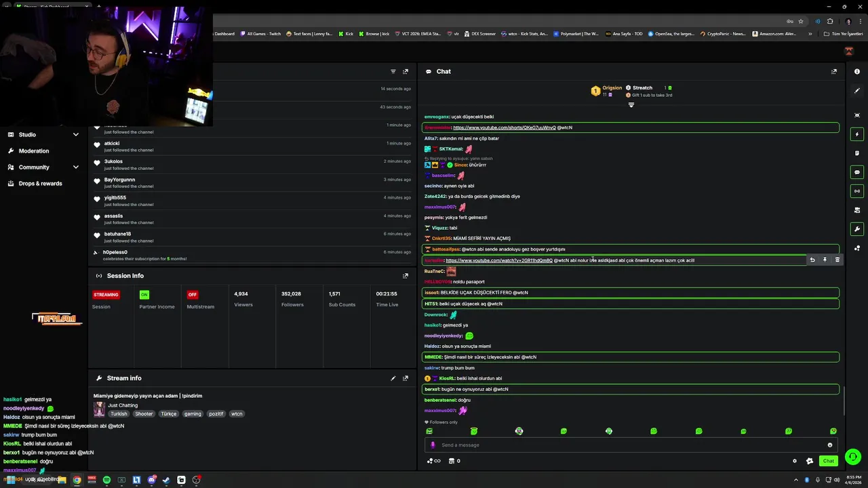
Task: Open Moderation in the sidebar
Action: tap(33, 150)
